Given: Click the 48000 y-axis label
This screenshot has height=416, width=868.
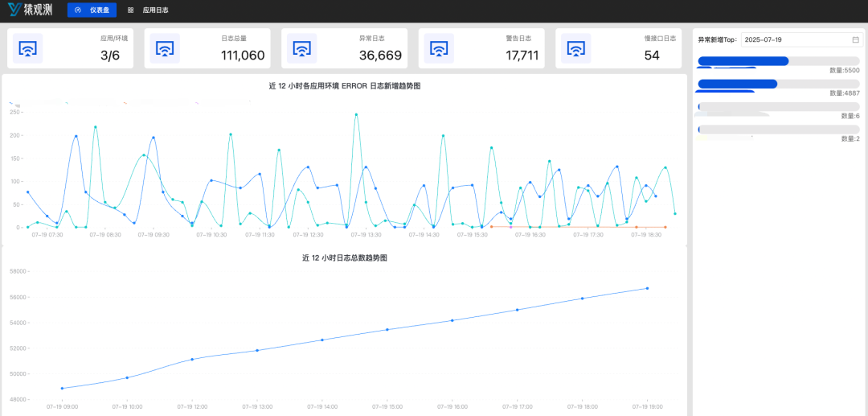Looking at the screenshot, I should 18,399.
